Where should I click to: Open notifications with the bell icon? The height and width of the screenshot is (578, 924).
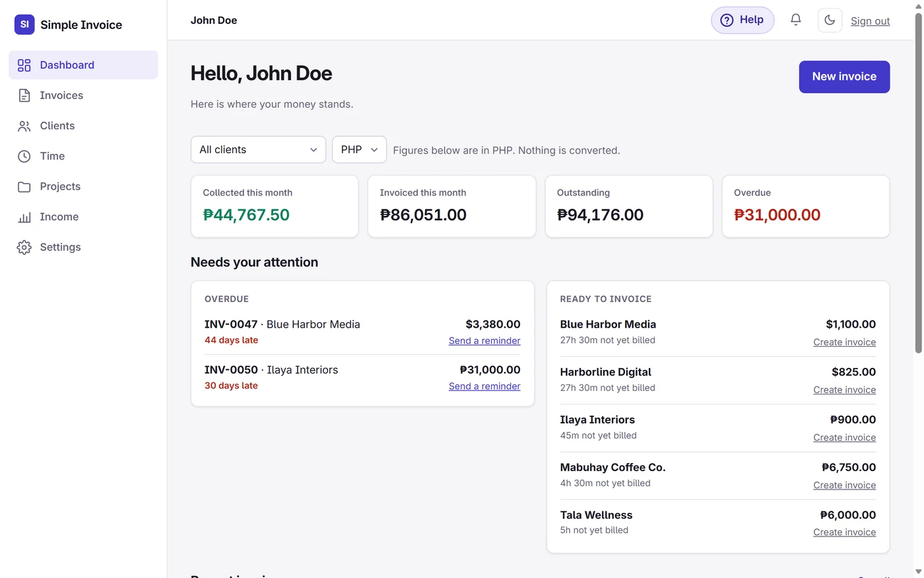click(796, 20)
